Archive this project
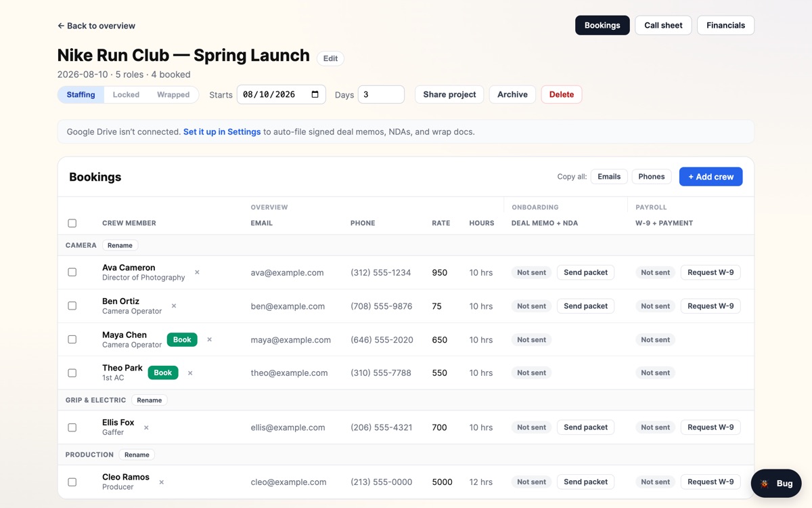The width and height of the screenshot is (812, 508). coord(512,94)
